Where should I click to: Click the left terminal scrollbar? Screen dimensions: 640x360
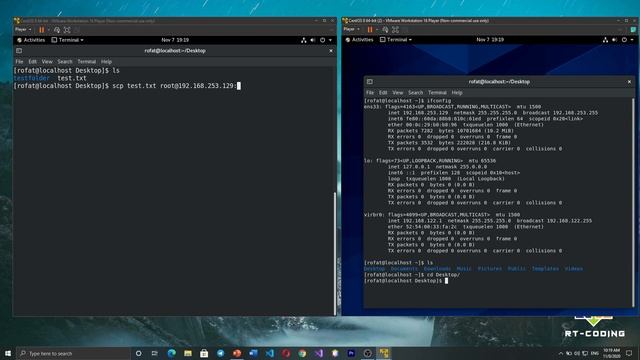click(x=335, y=253)
